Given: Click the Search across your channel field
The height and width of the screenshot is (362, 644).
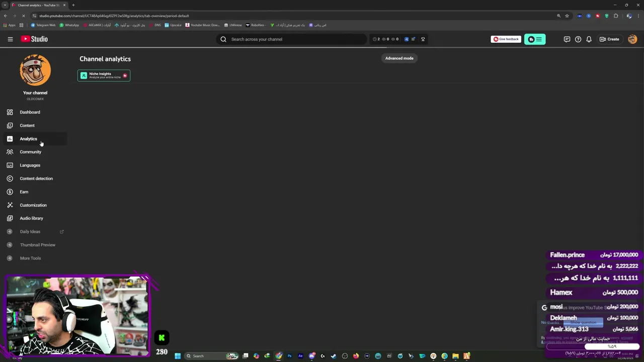Looking at the screenshot, I should click(x=292, y=39).
